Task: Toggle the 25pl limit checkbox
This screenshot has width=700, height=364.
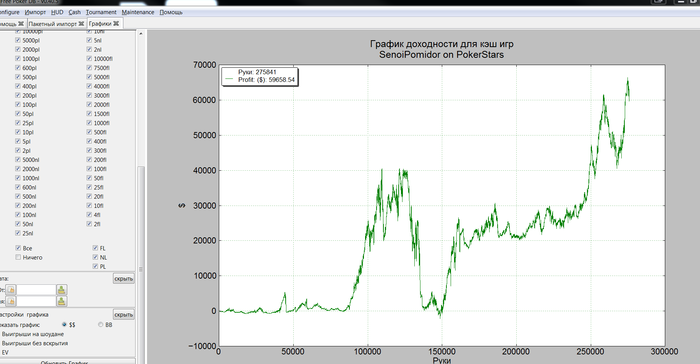Action: point(18,123)
